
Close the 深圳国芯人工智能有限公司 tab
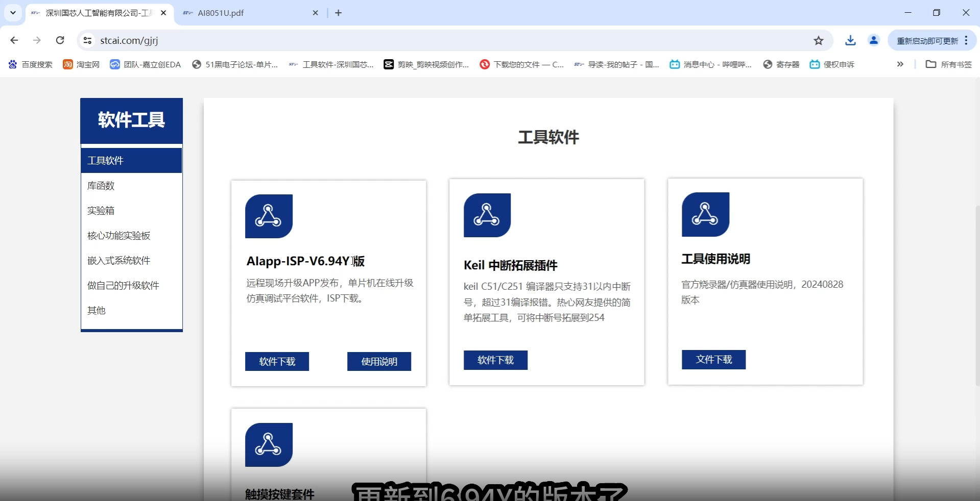click(163, 13)
